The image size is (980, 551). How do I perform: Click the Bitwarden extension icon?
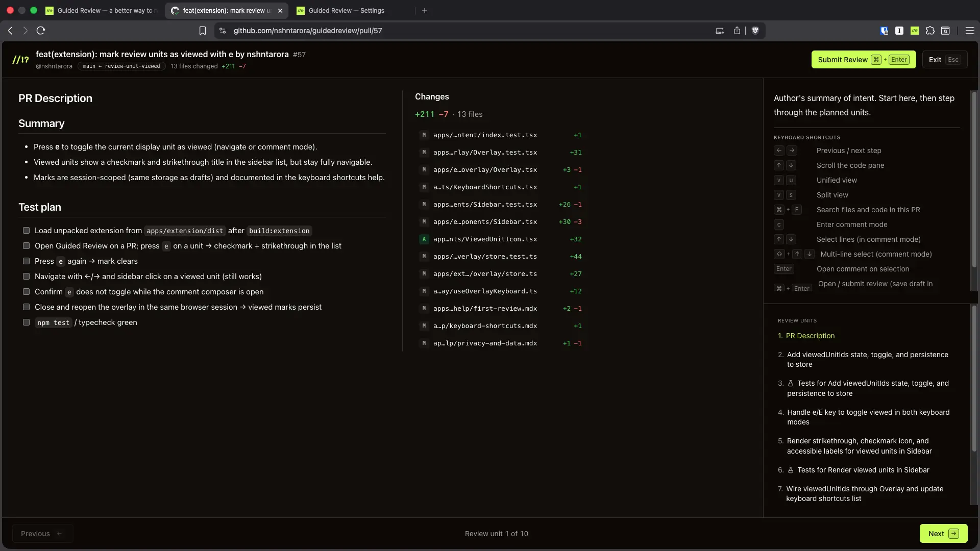coord(884,31)
